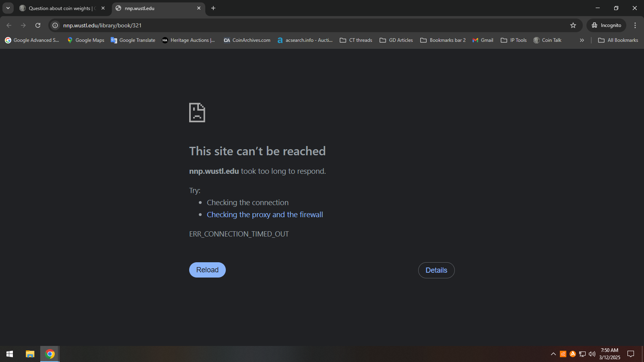Open Coin Talk bookmark

coord(547,40)
